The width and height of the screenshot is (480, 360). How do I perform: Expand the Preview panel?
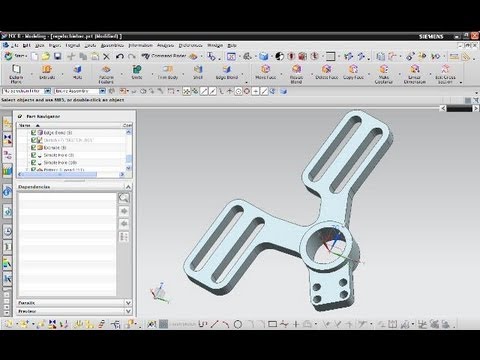(128, 311)
